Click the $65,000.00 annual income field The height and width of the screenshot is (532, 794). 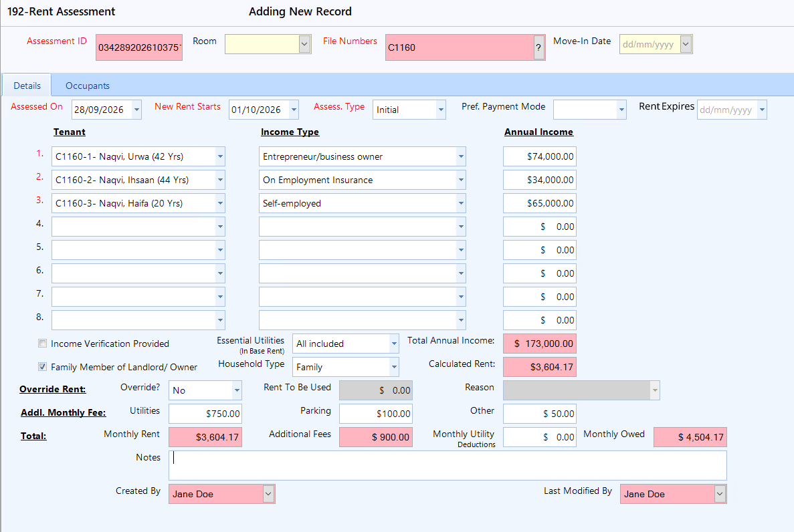540,203
